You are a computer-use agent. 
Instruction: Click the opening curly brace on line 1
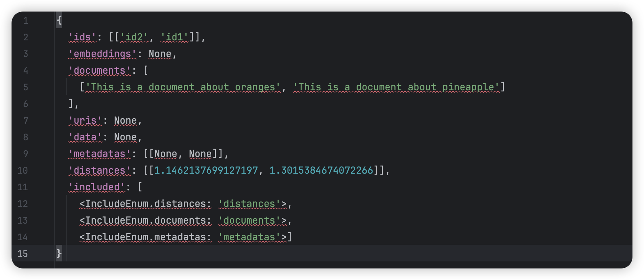(59, 21)
